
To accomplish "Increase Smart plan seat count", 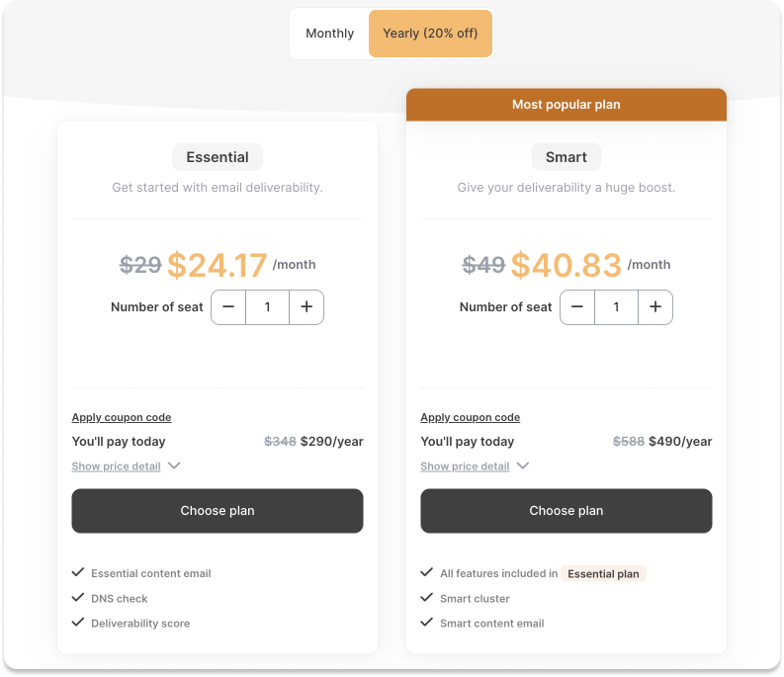I will pos(655,307).
